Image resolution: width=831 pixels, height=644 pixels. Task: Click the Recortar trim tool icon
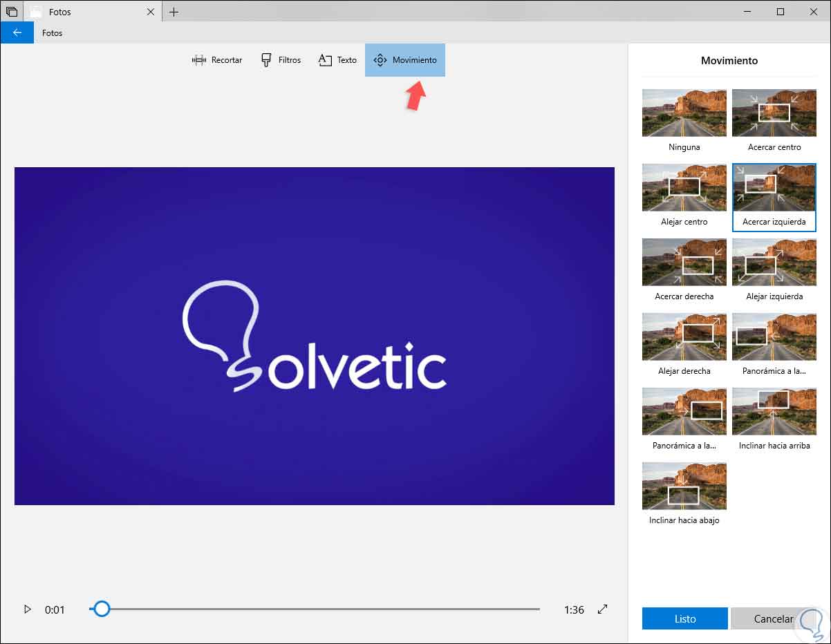[199, 60]
